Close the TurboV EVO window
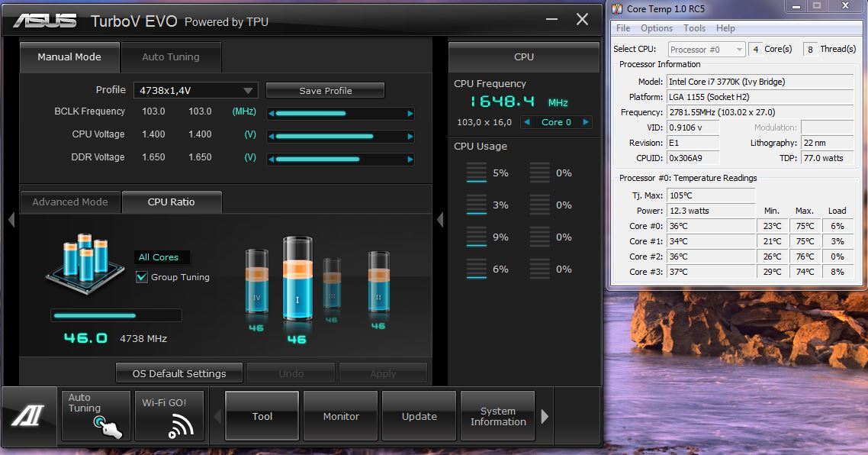The width and height of the screenshot is (868, 455). tap(583, 19)
